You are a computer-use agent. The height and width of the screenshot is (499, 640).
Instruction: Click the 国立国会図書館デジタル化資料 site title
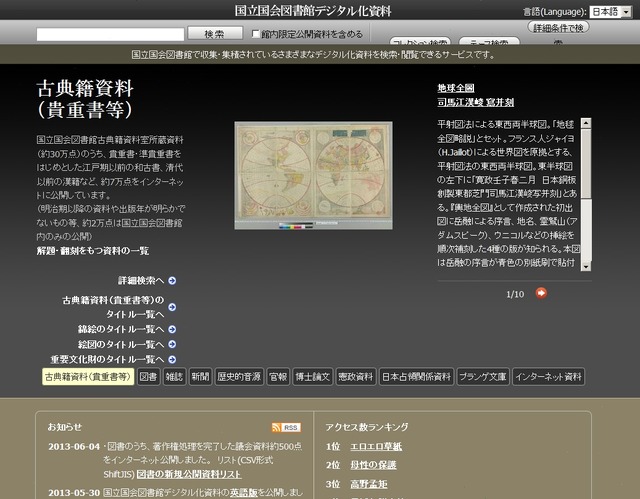313,11
